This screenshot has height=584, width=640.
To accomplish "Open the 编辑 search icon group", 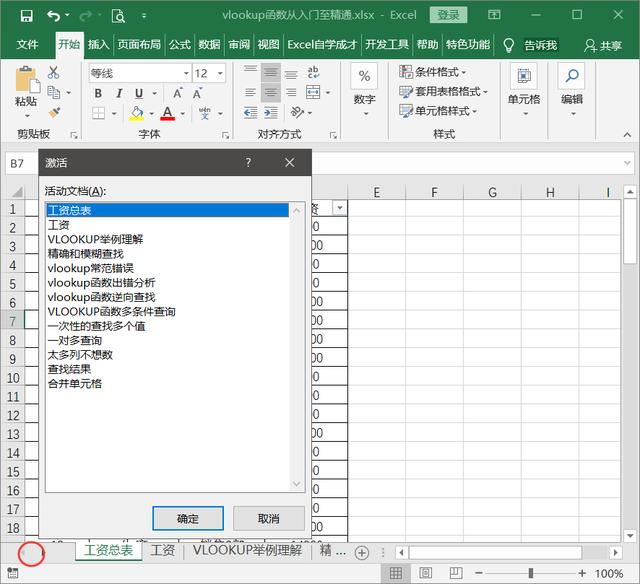I will (571, 85).
